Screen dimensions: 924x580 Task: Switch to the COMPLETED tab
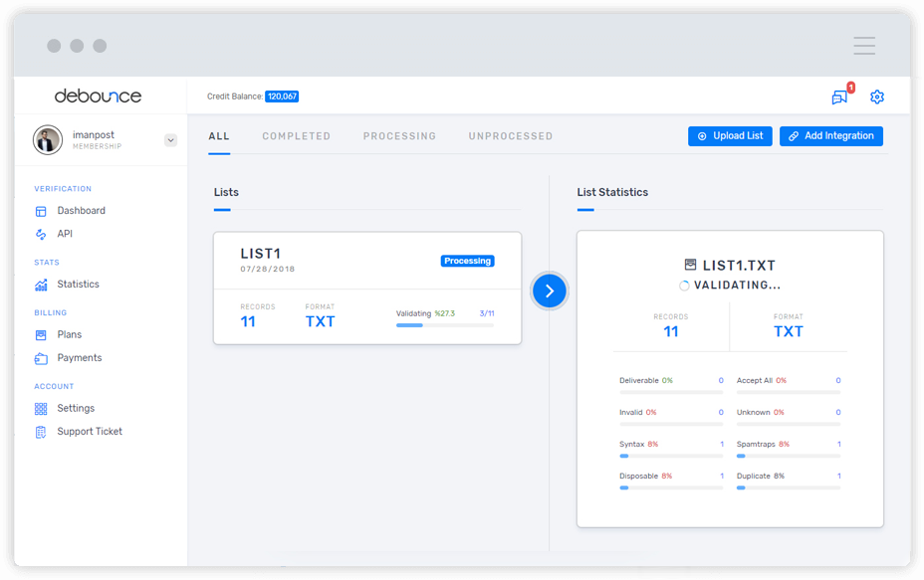[x=296, y=135]
